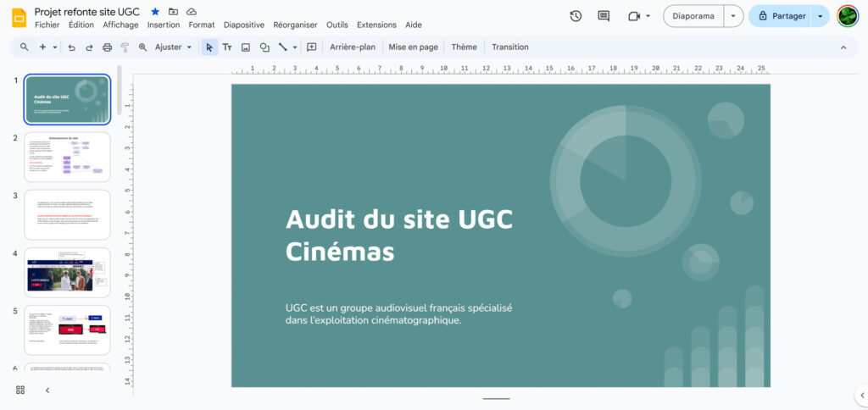Insert a text box

click(x=227, y=47)
